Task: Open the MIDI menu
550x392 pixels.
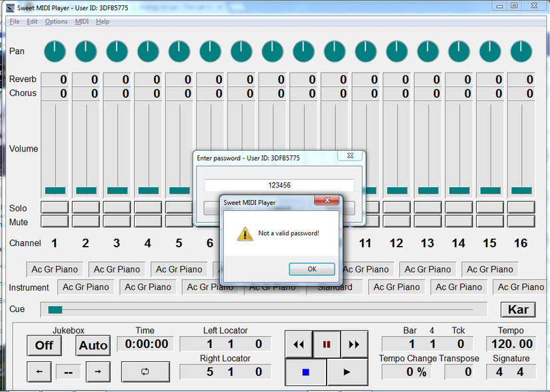Action: pos(82,21)
